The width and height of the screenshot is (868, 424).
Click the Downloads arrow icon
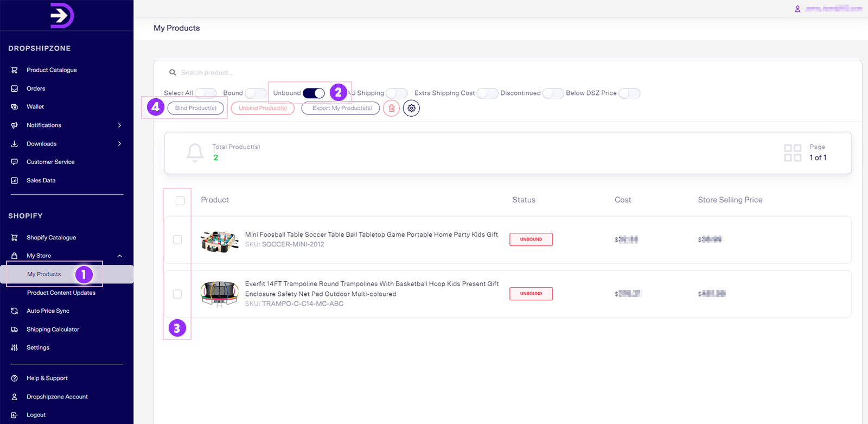[x=15, y=144]
